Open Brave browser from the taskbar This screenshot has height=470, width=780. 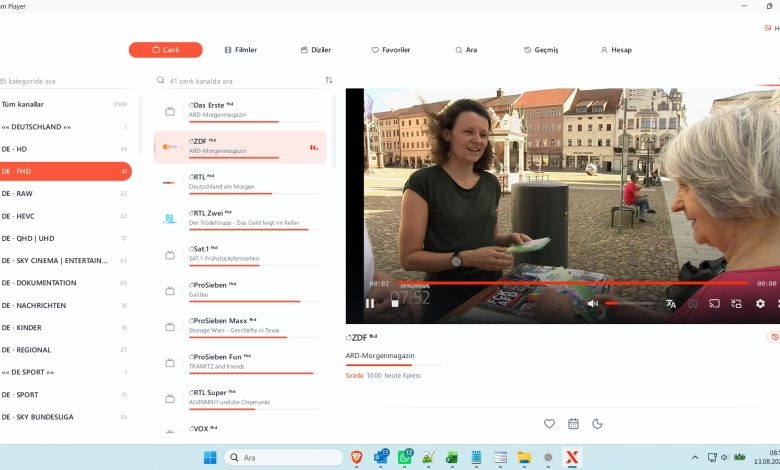pos(356,457)
